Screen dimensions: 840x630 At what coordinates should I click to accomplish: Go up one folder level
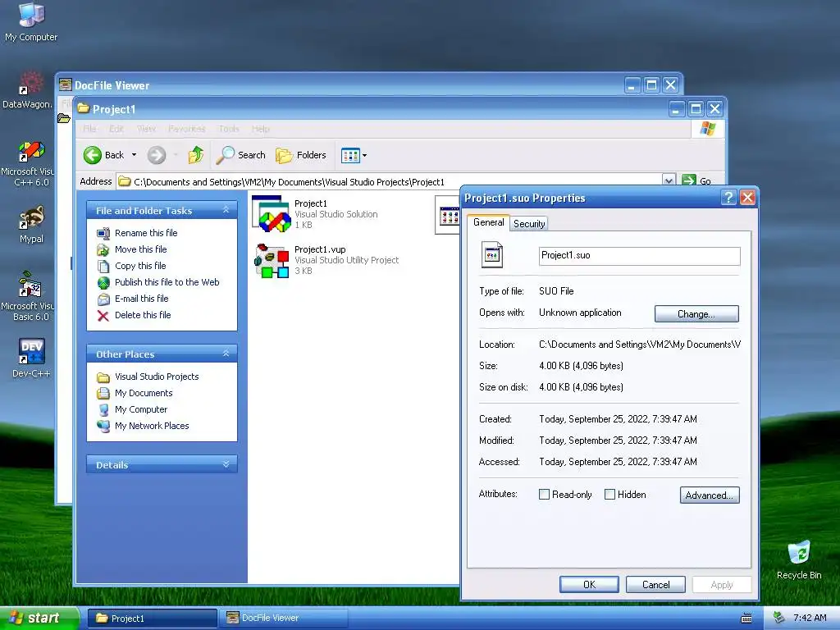click(x=196, y=155)
